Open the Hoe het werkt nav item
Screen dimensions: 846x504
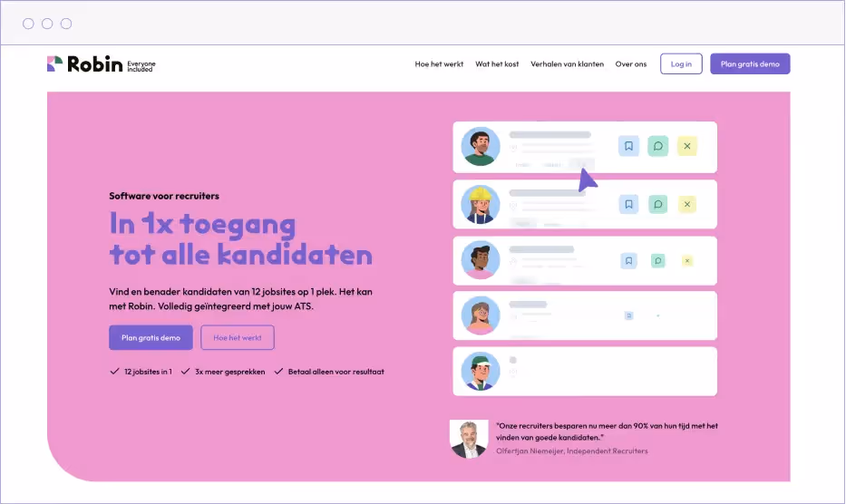click(x=439, y=63)
